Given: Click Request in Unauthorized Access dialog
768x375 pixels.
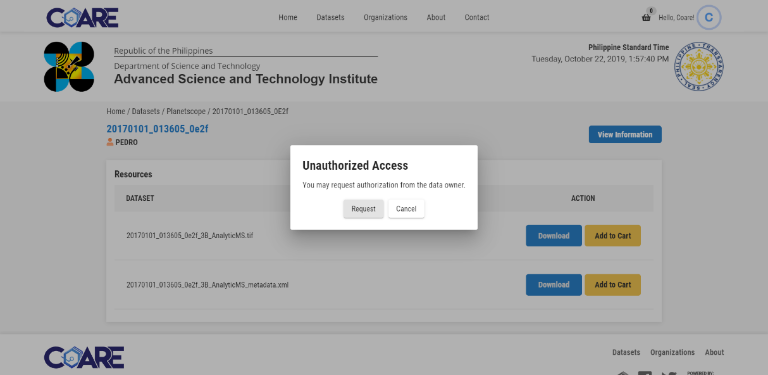Looking at the screenshot, I should (363, 209).
